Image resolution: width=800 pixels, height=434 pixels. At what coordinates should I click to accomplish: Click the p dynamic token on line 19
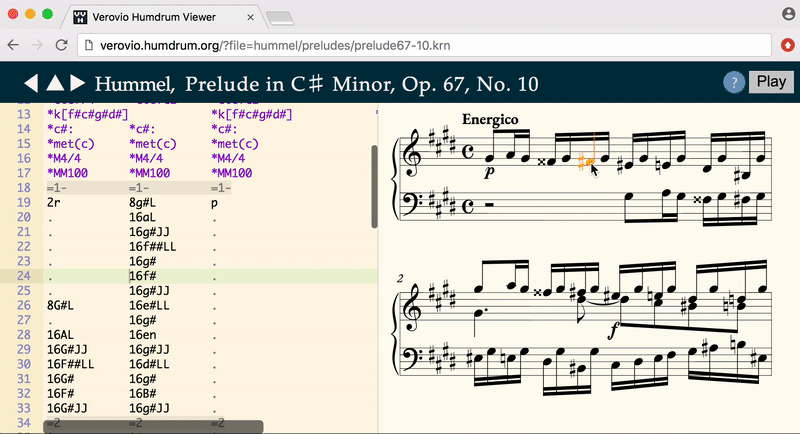coord(214,202)
